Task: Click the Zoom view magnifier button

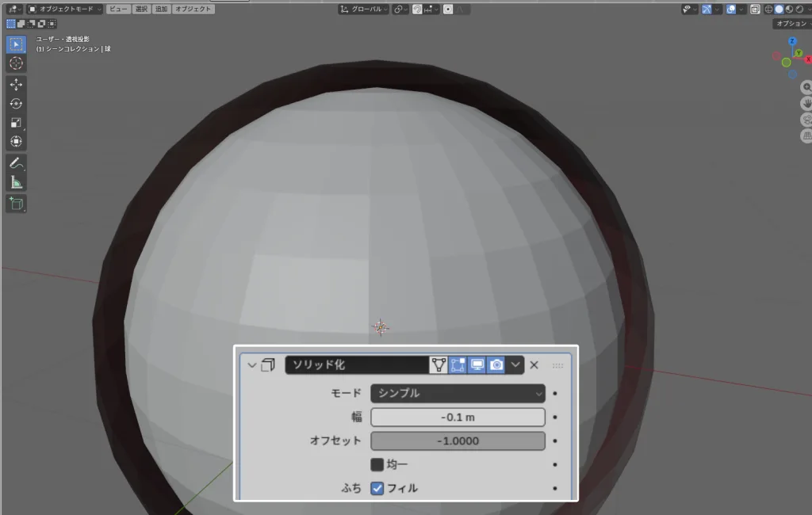Action: [x=806, y=87]
